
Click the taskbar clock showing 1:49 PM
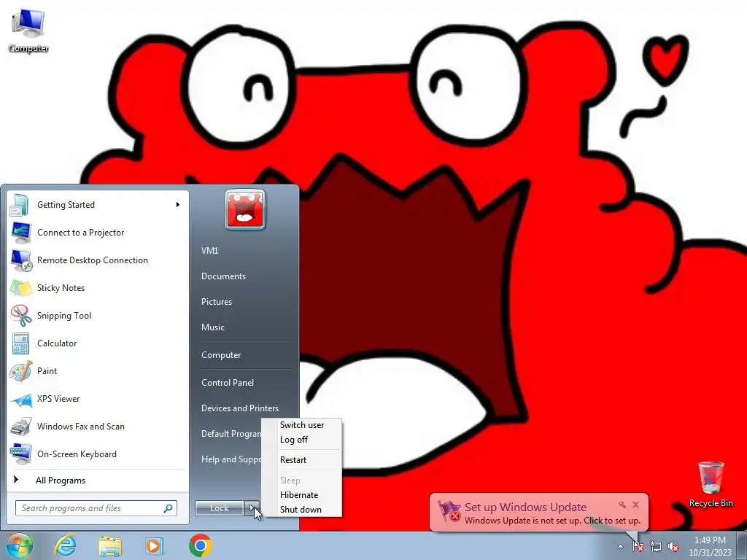(710, 546)
